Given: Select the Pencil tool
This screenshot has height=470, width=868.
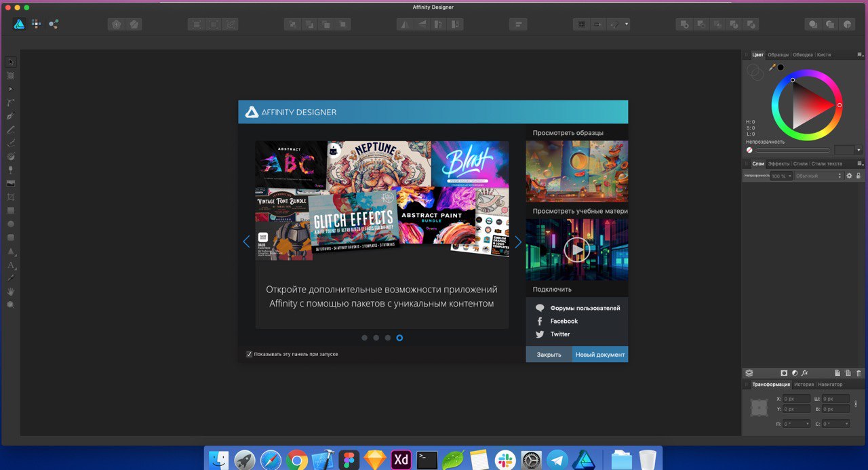Looking at the screenshot, I should pos(11,130).
